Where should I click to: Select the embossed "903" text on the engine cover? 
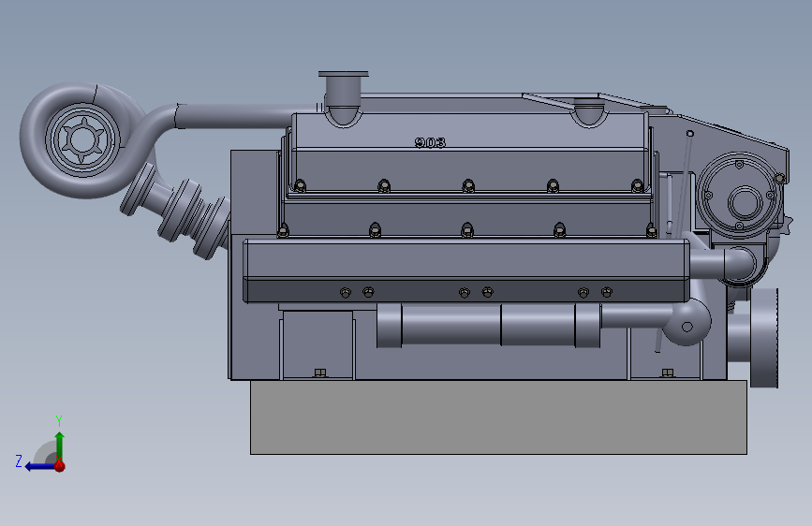point(430,142)
